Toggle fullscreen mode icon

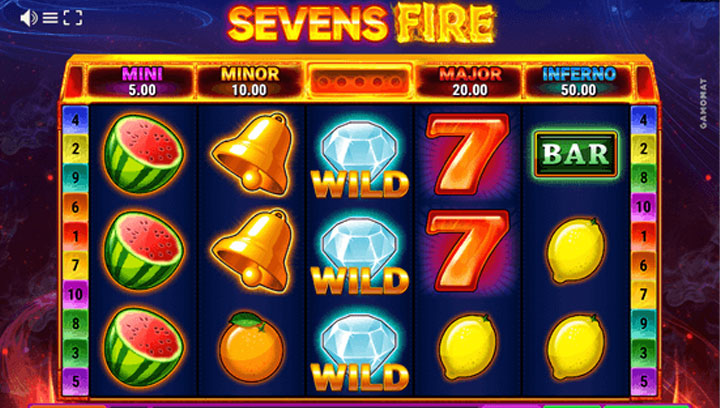tap(73, 18)
